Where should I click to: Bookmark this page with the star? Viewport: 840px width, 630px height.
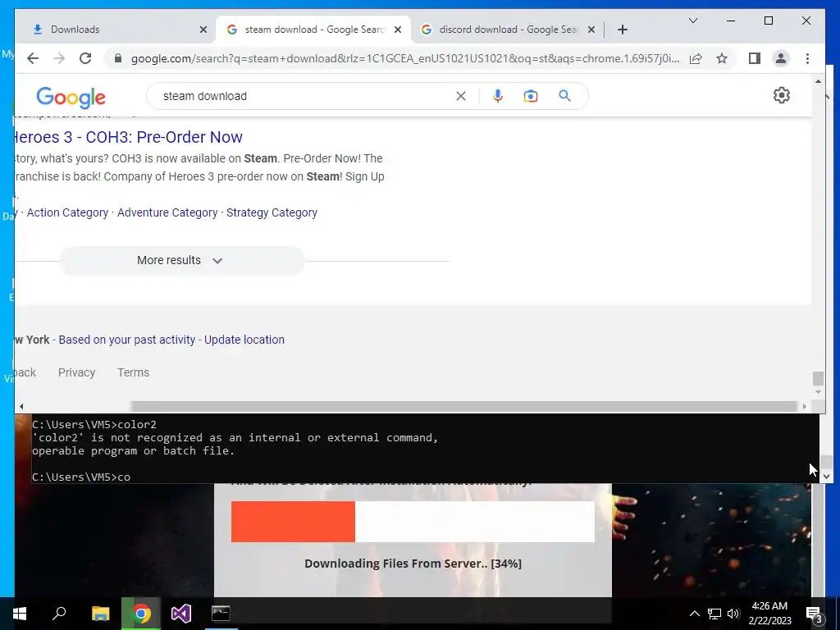click(x=722, y=58)
